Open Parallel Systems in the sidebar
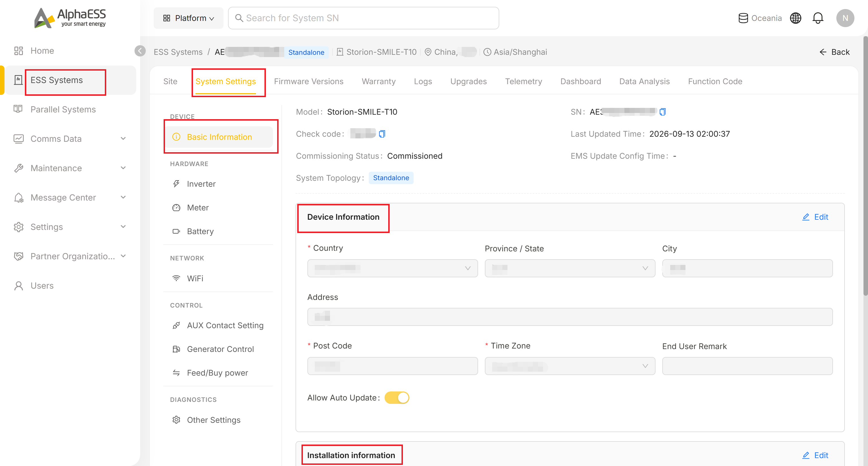This screenshot has width=868, height=466. click(63, 109)
